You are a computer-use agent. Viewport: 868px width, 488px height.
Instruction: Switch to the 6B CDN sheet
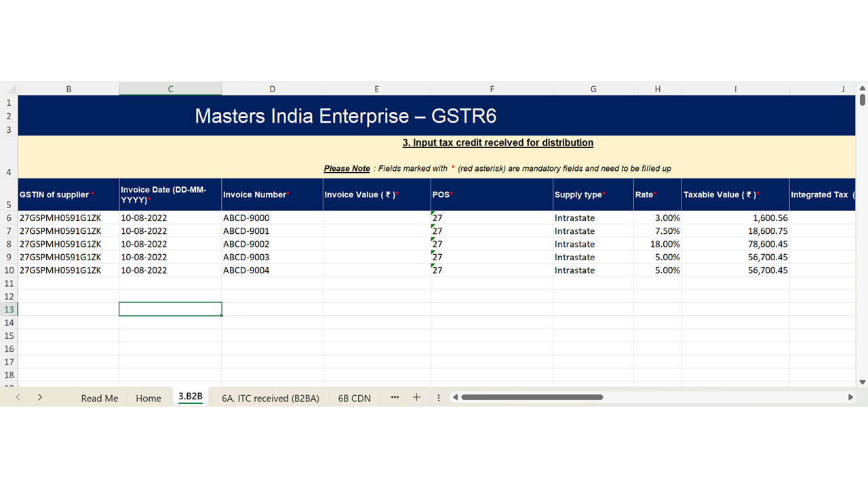[x=354, y=398]
